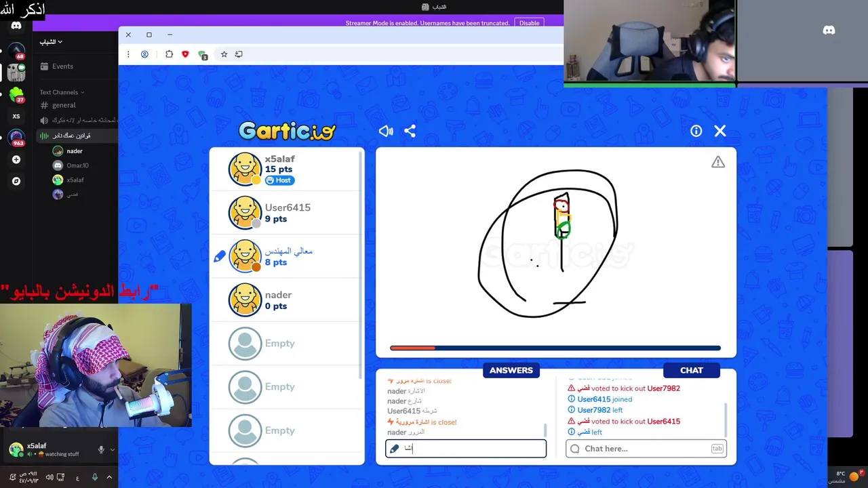
Task: Click the Host badge under x5alaf
Action: click(x=279, y=180)
